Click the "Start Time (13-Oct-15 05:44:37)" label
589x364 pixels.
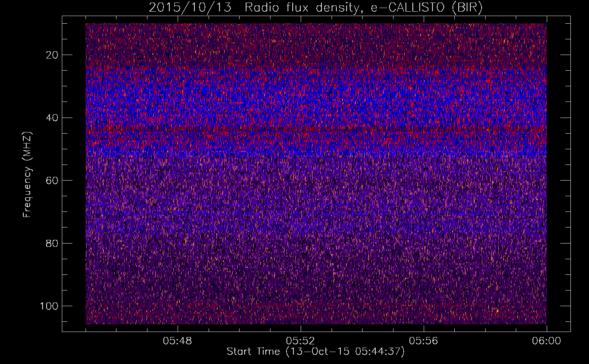316,352
